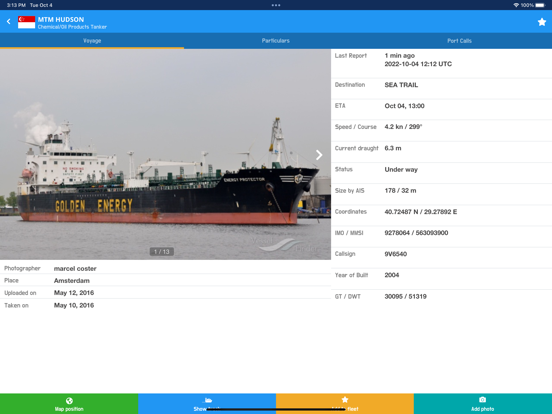Select Size by AIS value 178 / 32 m
Screen dimensions: 552x414
pos(400,190)
